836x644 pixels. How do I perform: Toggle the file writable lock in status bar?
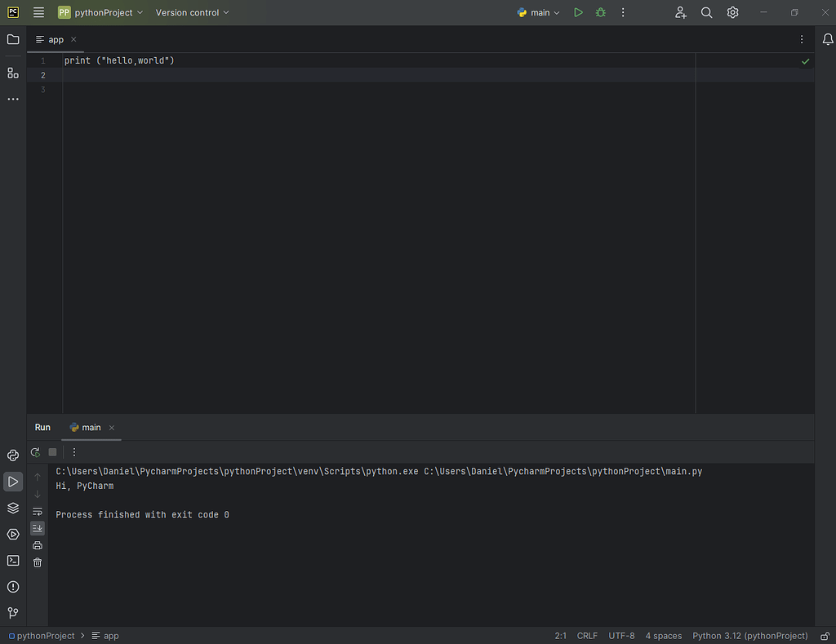tap(825, 635)
